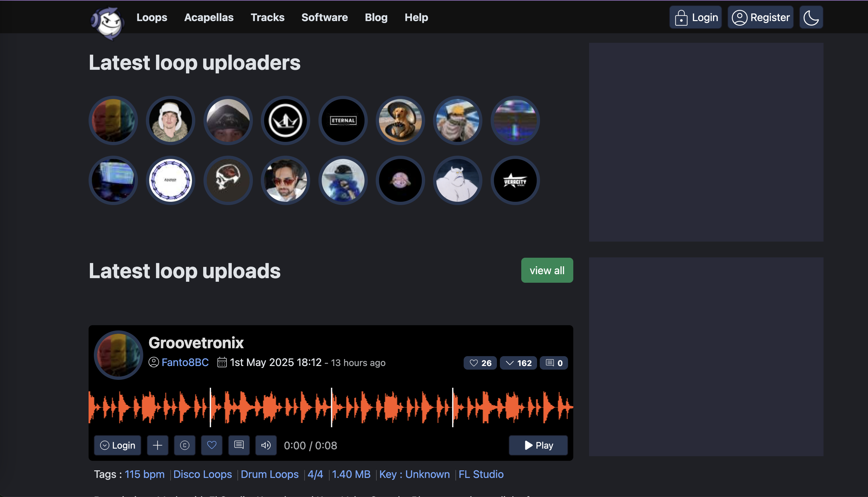Open the Loops menu item

point(151,17)
